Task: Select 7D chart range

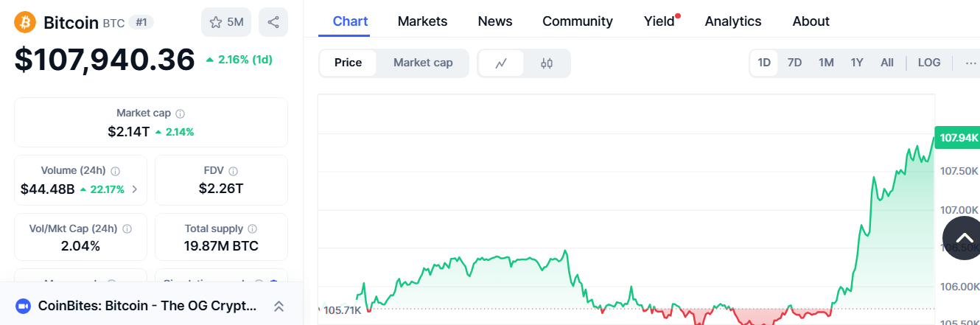Action: point(794,63)
